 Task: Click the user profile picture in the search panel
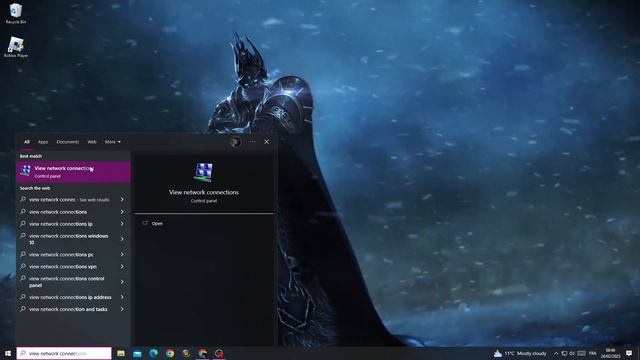(x=236, y=142)
